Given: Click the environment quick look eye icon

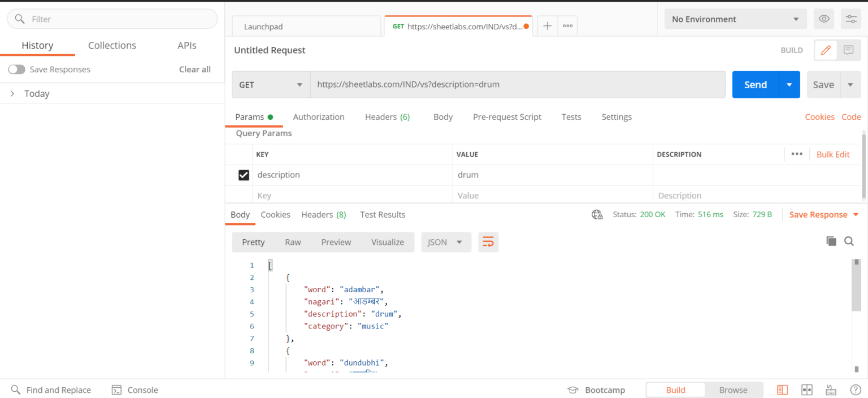Looking at the screenshot, I should (x=824, y=19).
